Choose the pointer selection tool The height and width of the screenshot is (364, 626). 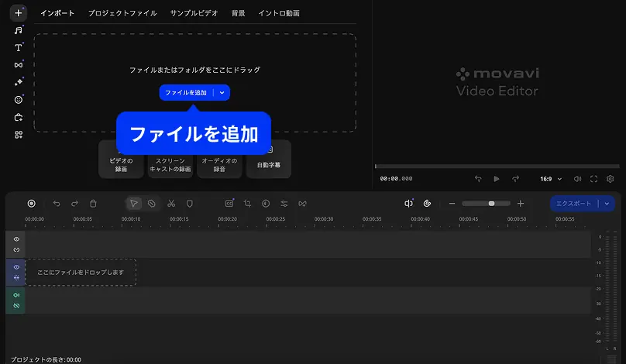click(134, 204)
